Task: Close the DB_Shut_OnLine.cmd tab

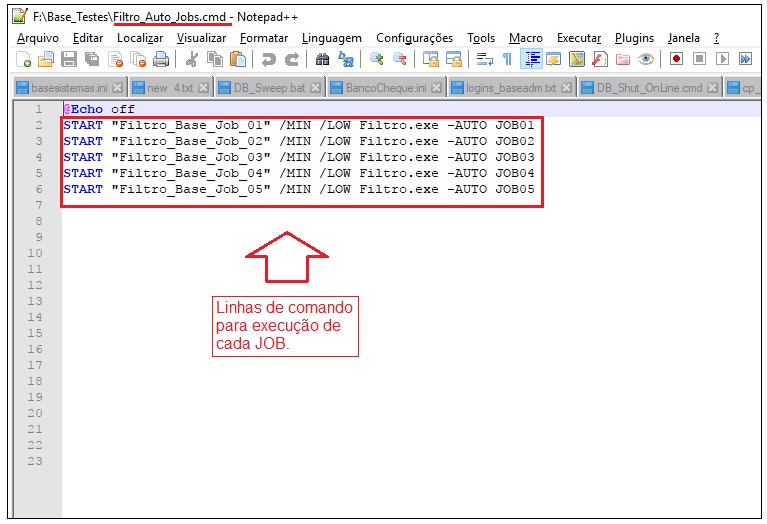Action: (x=713, y=88)
